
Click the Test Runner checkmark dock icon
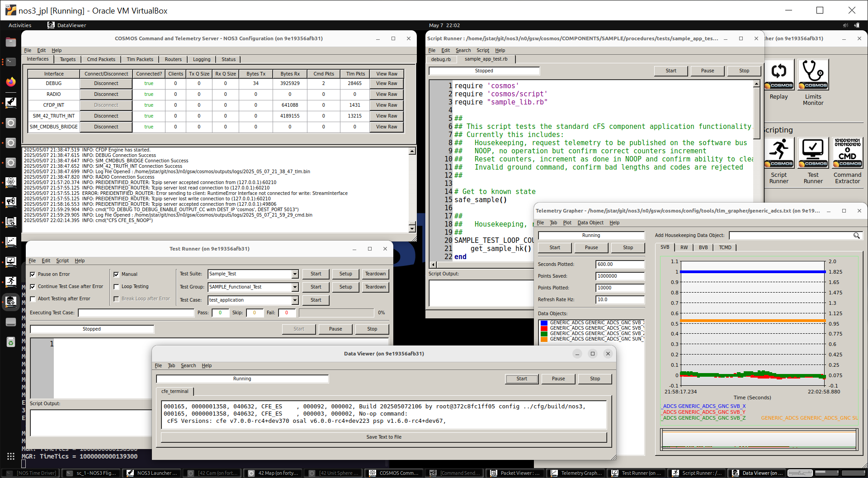(x=11, y=261)
